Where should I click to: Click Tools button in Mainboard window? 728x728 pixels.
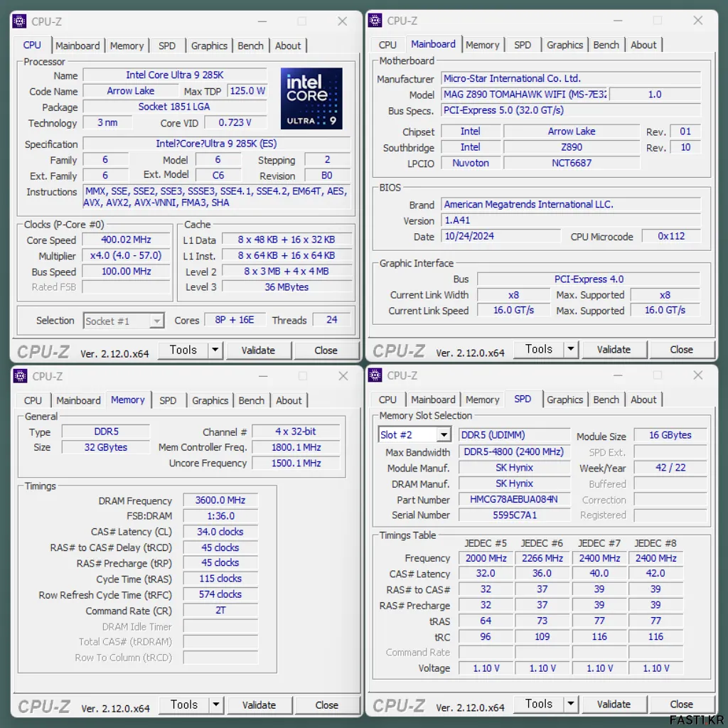[x=539, y=348]
